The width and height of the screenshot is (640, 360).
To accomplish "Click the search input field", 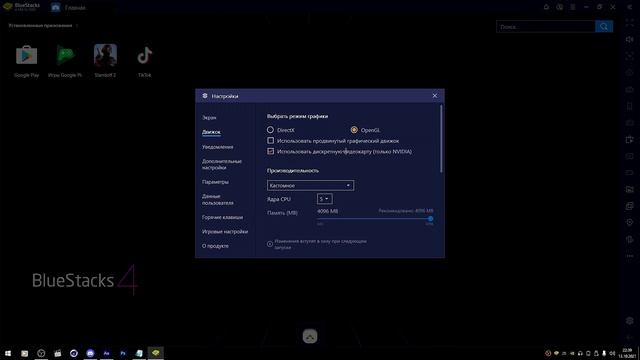I will point(546,27).
